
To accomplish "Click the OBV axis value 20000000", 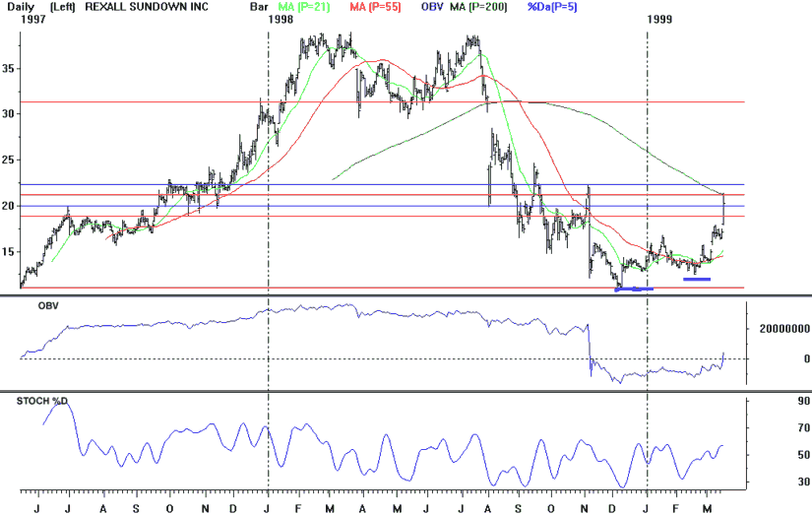I will pos(784,329).
